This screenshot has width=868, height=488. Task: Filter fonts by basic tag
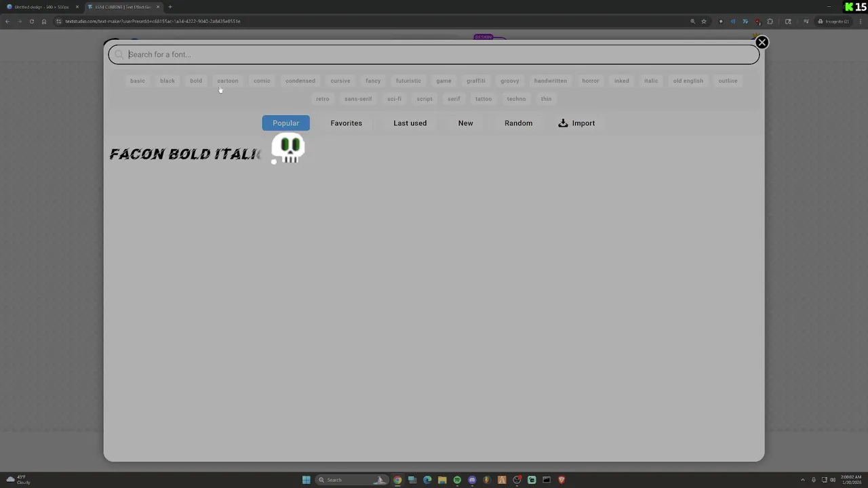point(138,81)
